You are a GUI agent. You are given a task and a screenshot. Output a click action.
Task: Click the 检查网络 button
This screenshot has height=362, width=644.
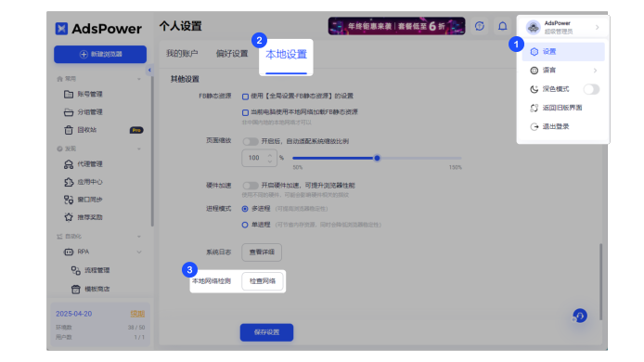(x=263, y=281)
